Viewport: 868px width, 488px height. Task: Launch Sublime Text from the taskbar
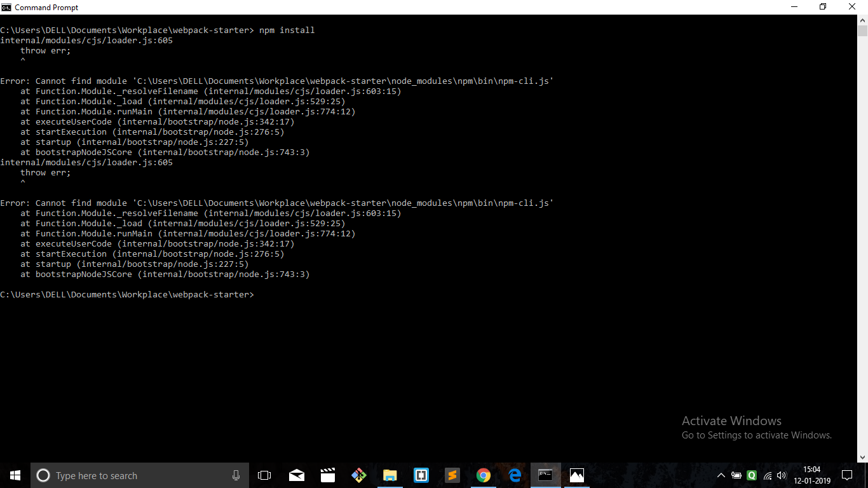tap(452, 475)
